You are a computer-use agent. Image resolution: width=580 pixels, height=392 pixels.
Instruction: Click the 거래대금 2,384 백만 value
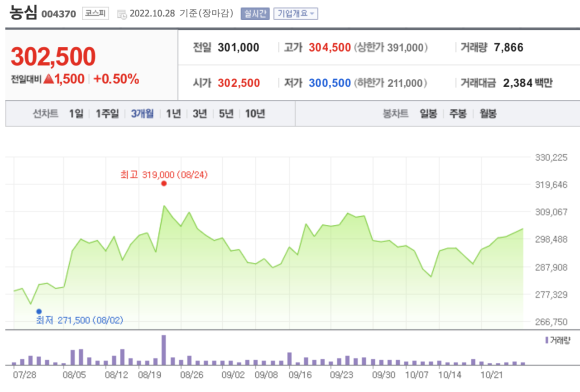[528, 83]
